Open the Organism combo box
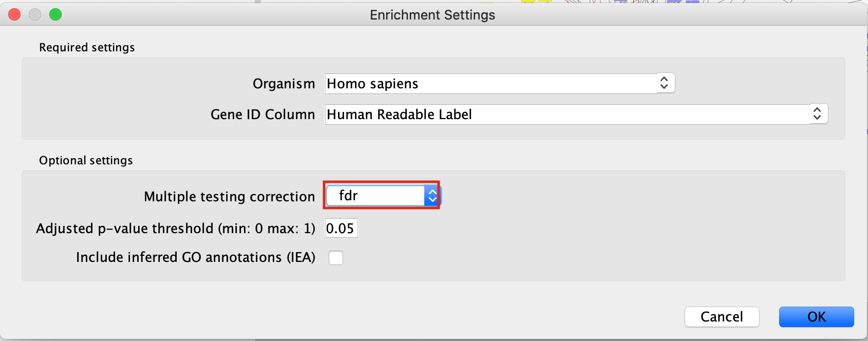868x341 pixels. click(x=490, y=84)
